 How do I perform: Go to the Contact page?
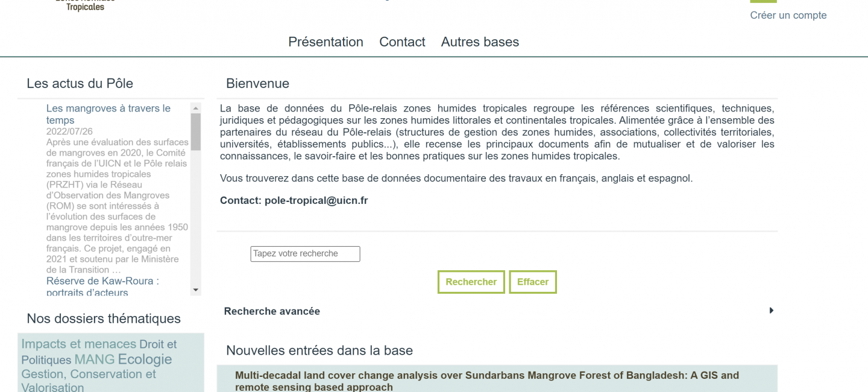[402, 42]
